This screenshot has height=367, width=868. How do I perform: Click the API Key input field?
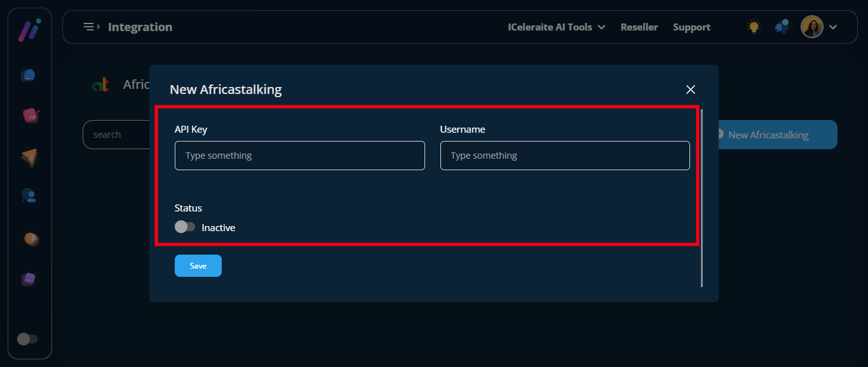pyautogui.click(x=299, y=156)
